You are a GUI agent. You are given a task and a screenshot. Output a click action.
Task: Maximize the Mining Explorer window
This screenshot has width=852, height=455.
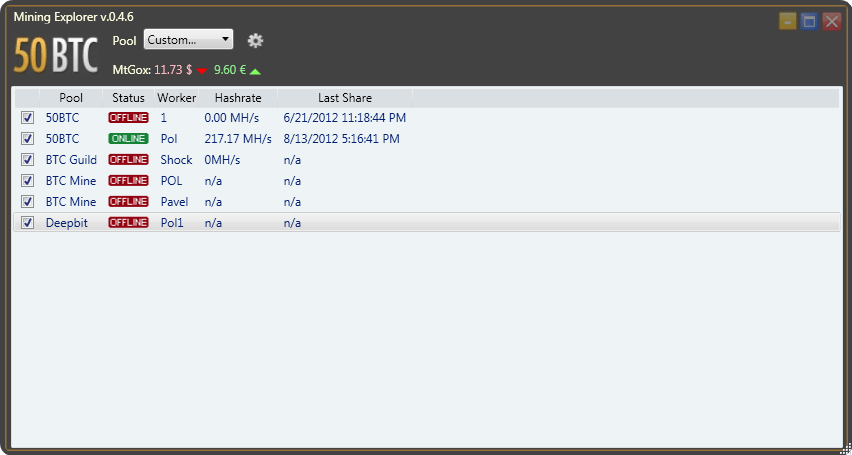pos(809,21)
